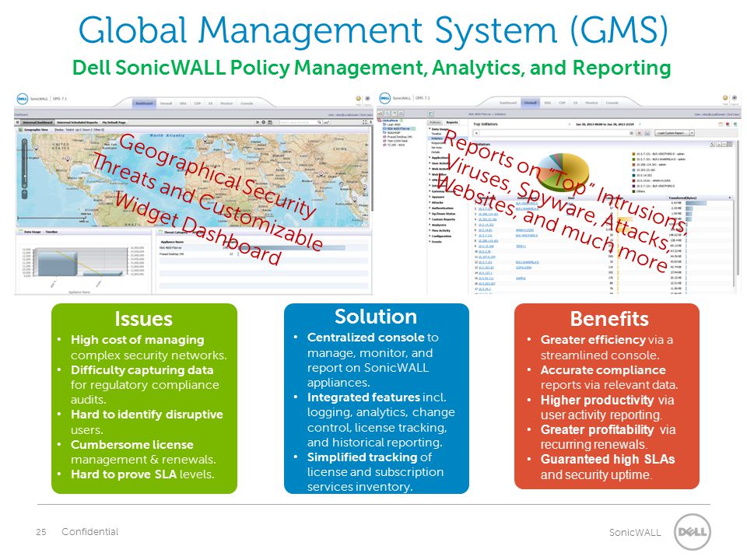Click calendar icon right of dashboard gear

[x=270, y=122]
